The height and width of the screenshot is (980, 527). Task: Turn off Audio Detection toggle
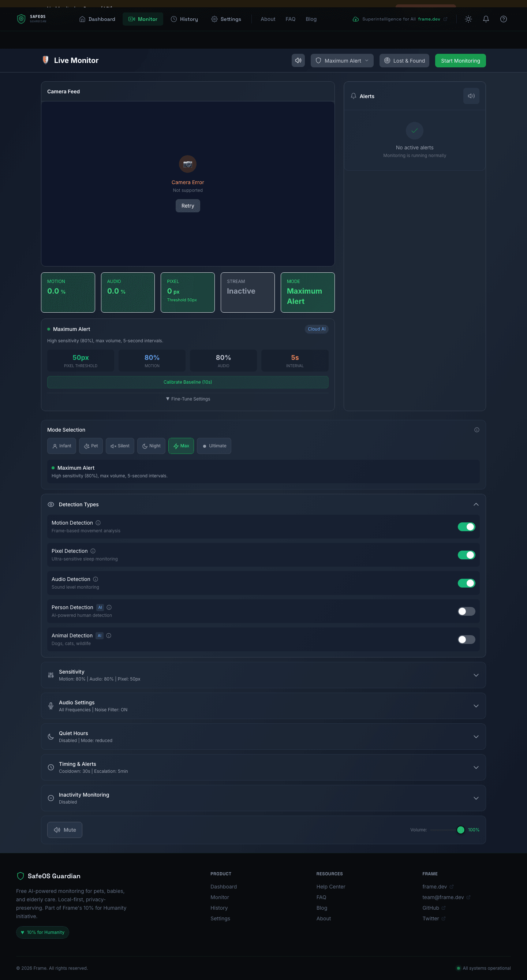[x=466, y=583]
